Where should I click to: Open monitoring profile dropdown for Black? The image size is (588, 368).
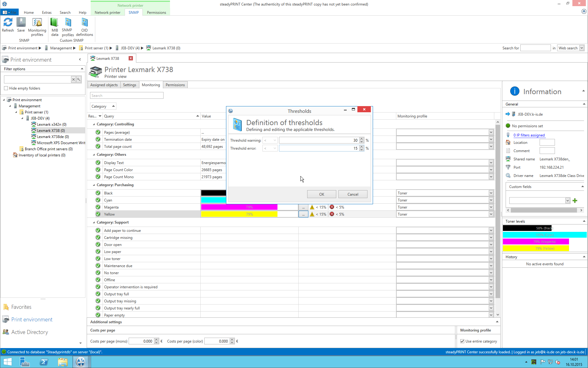[491, 193]
